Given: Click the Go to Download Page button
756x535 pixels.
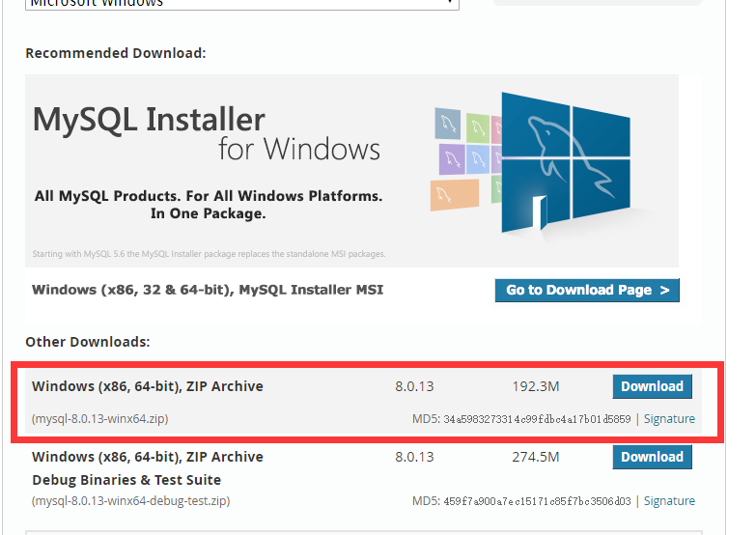Looking at the screenshot, I should click(587, 290).
